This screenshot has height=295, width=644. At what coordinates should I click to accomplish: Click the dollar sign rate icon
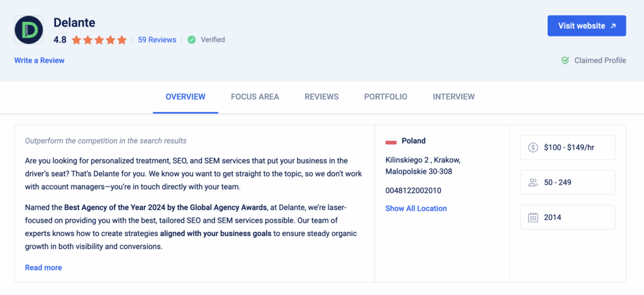(533, 147)
